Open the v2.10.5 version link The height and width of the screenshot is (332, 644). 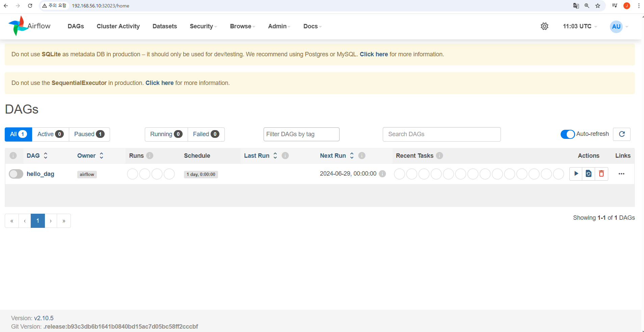[x=44, y=318]
